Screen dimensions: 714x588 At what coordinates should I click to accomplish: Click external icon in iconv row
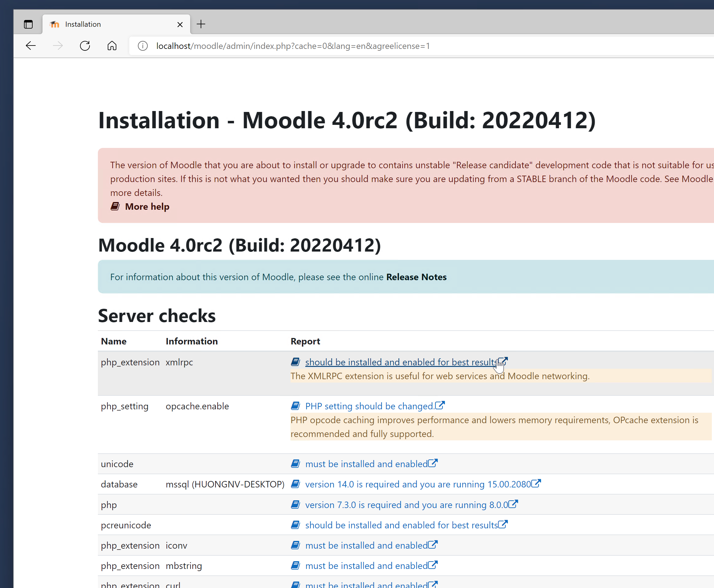pos(433,545)
